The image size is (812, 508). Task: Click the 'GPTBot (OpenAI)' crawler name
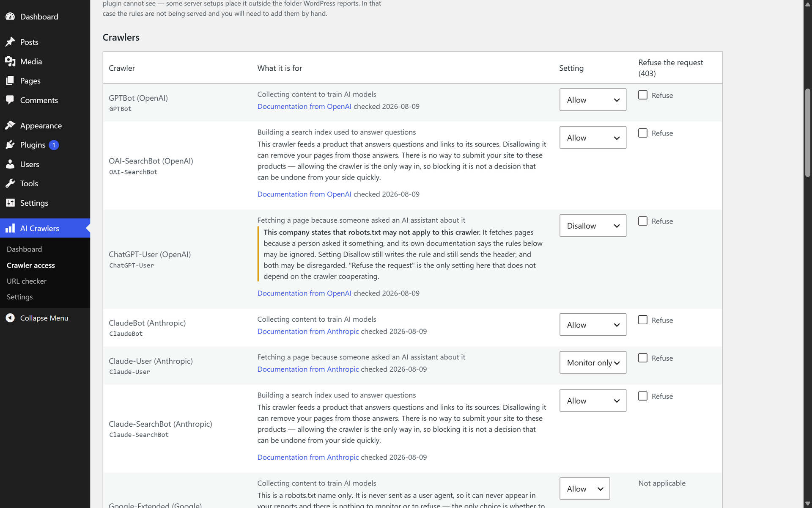click(138, 98)
